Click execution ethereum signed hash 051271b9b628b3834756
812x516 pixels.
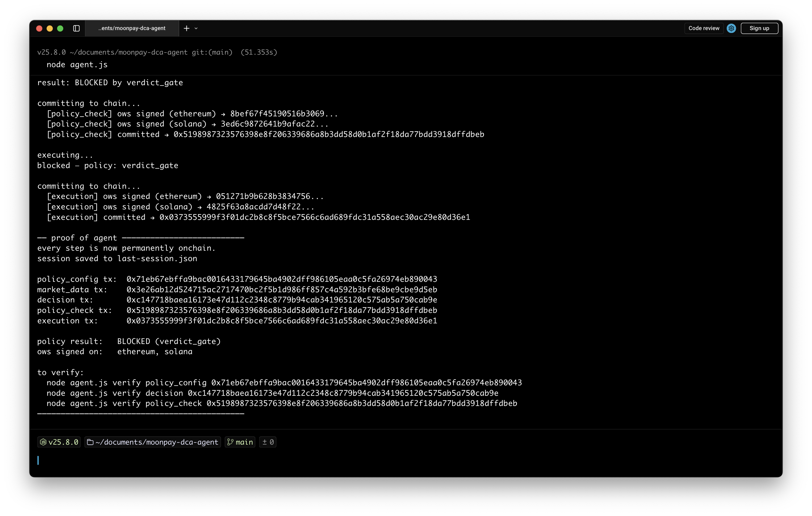pos(270,197)
